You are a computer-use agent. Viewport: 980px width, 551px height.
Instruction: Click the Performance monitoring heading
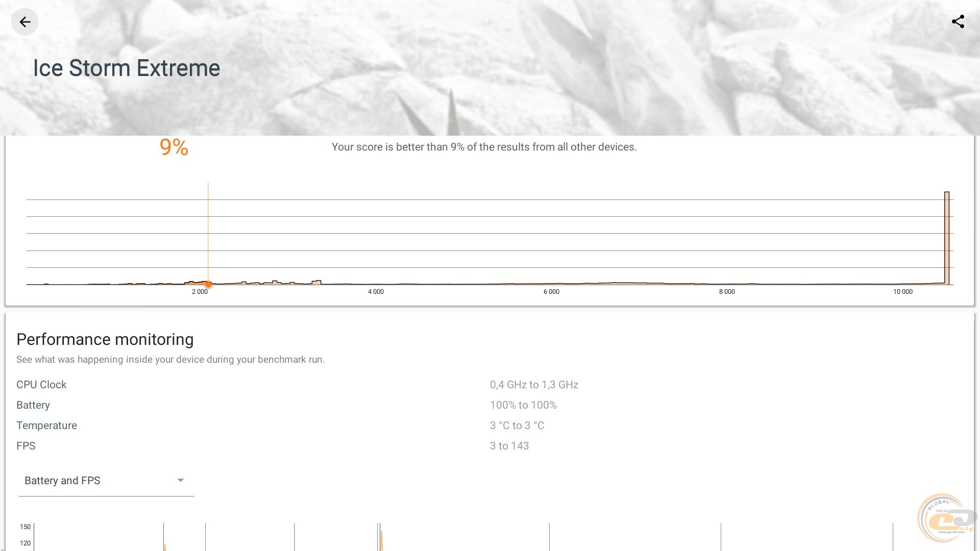click(105, 339)
